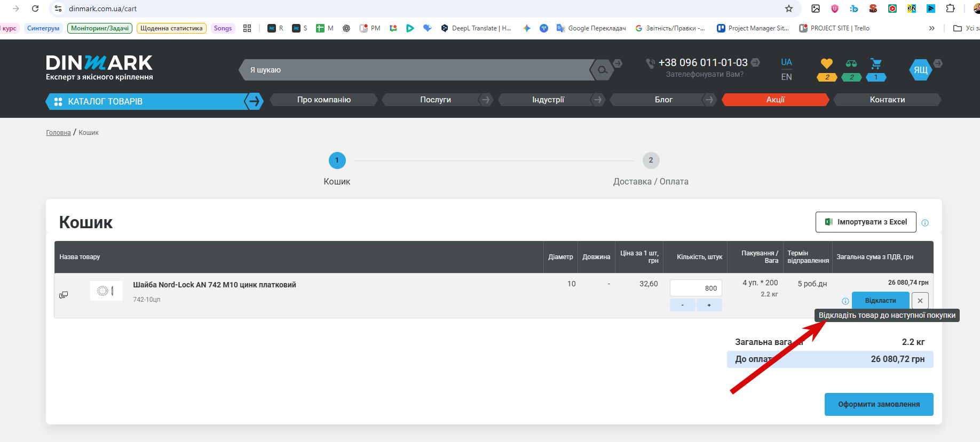Image resolution: width=980 pixels, height=442 pixels.
Task: Open the green play-arrow bookmark icon
Action: pos(410,28)
